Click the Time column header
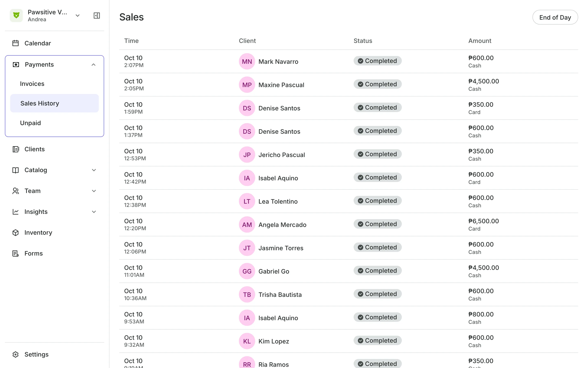 click(131, 41)
